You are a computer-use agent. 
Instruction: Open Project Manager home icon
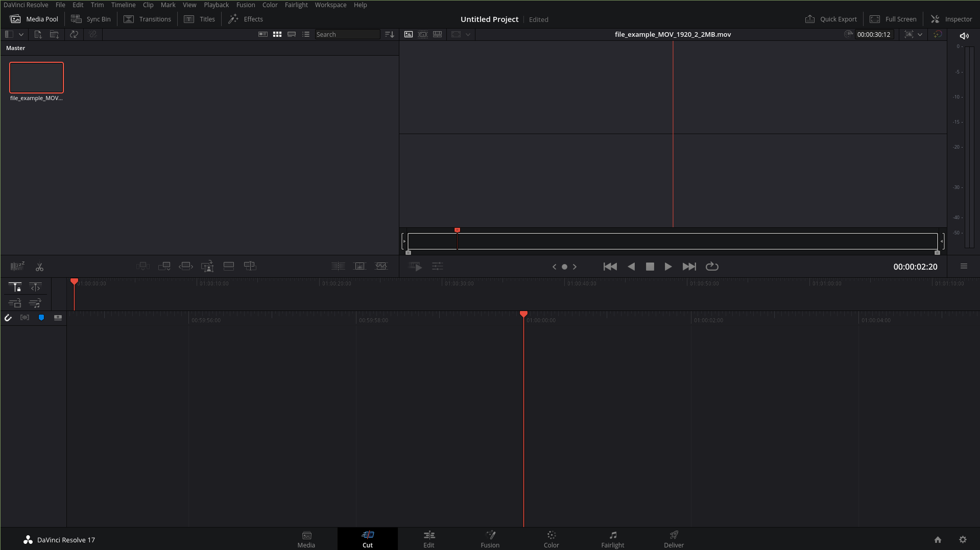tap(938, 540)
